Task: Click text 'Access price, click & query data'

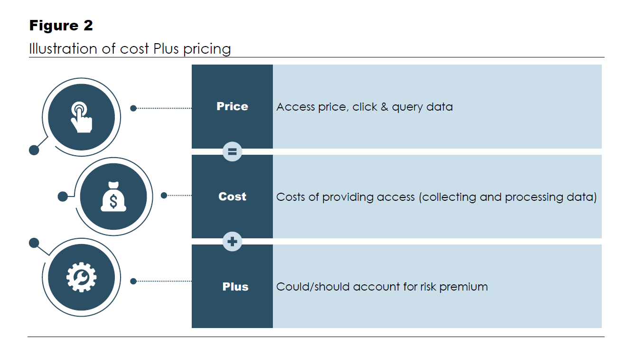Action: coord(364,107)
